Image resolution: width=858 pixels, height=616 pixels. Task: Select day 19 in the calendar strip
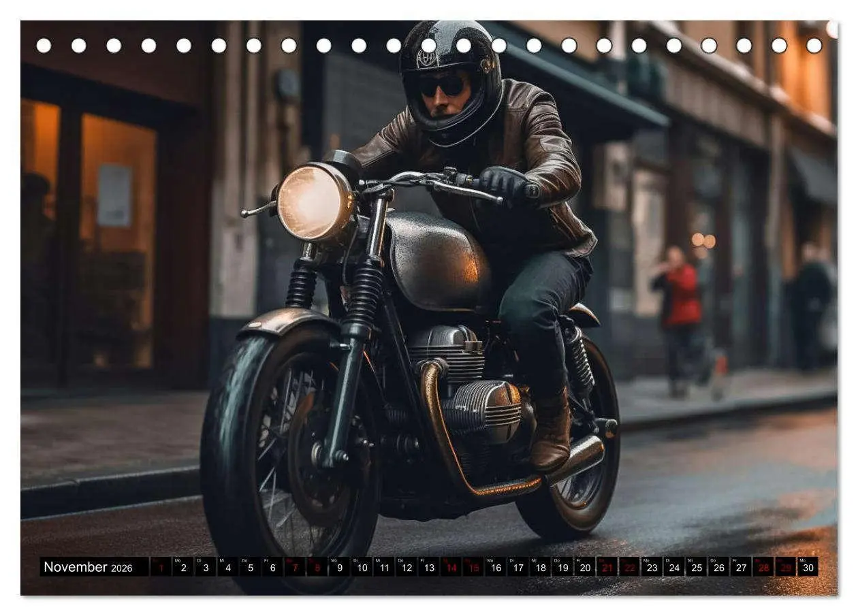562,567
